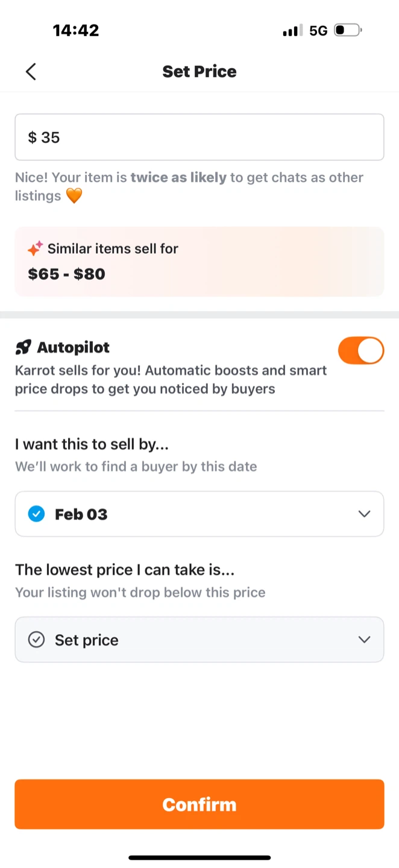Screen dimensions: 399x868
Task: Tap the gray checkmark circle beside Set price
Action: point(37,640)
